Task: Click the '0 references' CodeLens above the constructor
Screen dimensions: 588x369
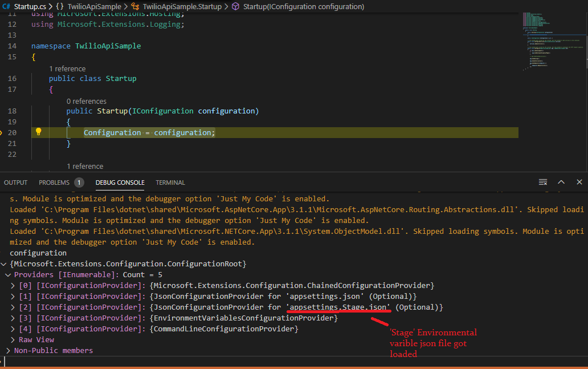Action: point(87,101)
